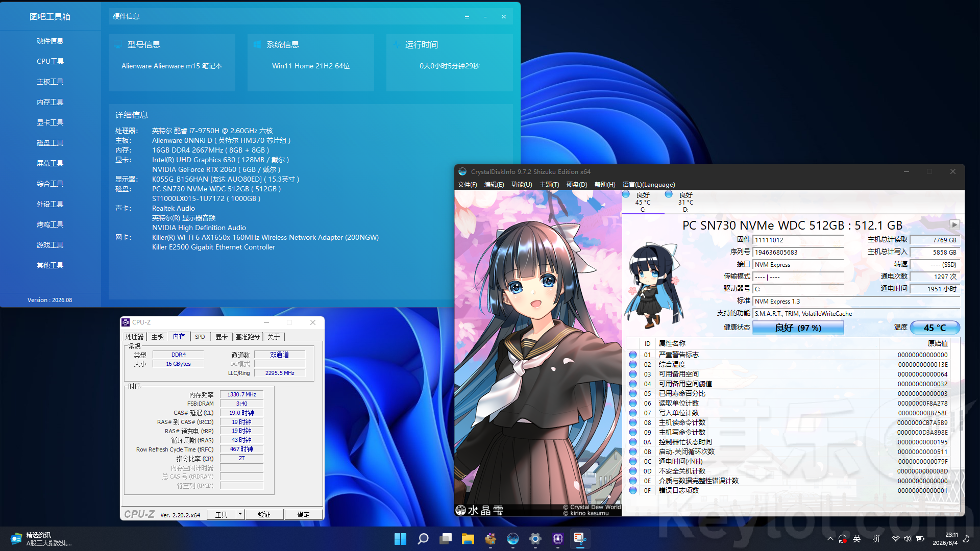Screen dimensions: 980x551
Task: Click the CPU-Z taskbar icon
Action: pyautogui.click(x=558, y=539)
